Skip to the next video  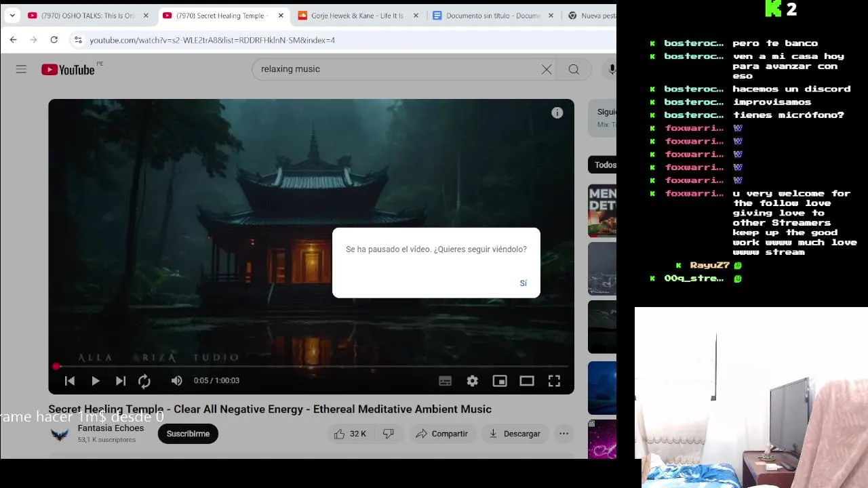121,381
